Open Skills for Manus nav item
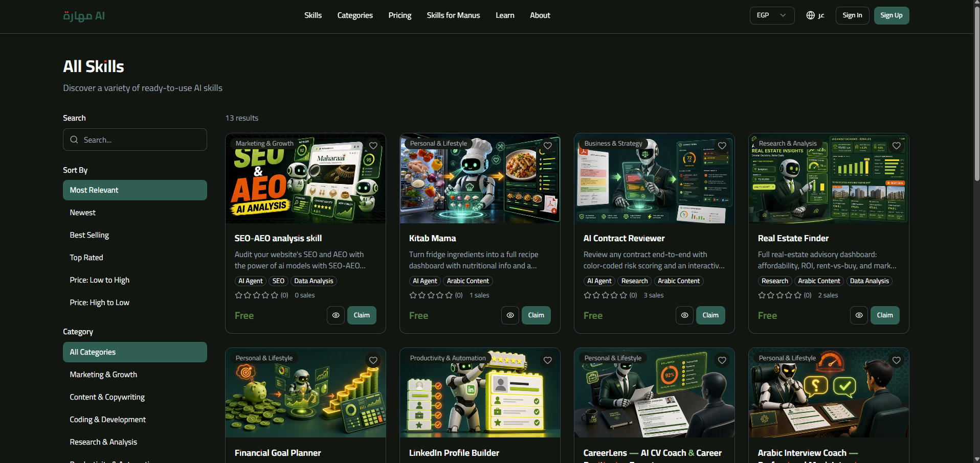The height and width of the screenshot is (463, 980). (x=453, y=15)
